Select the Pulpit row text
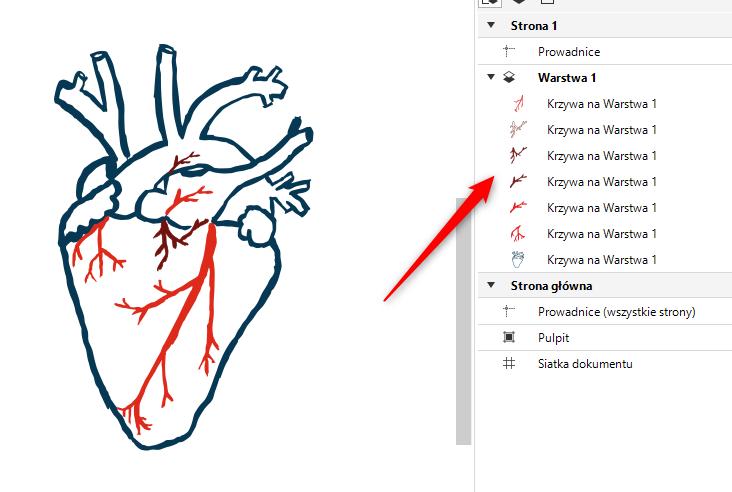 coord(553,338)
